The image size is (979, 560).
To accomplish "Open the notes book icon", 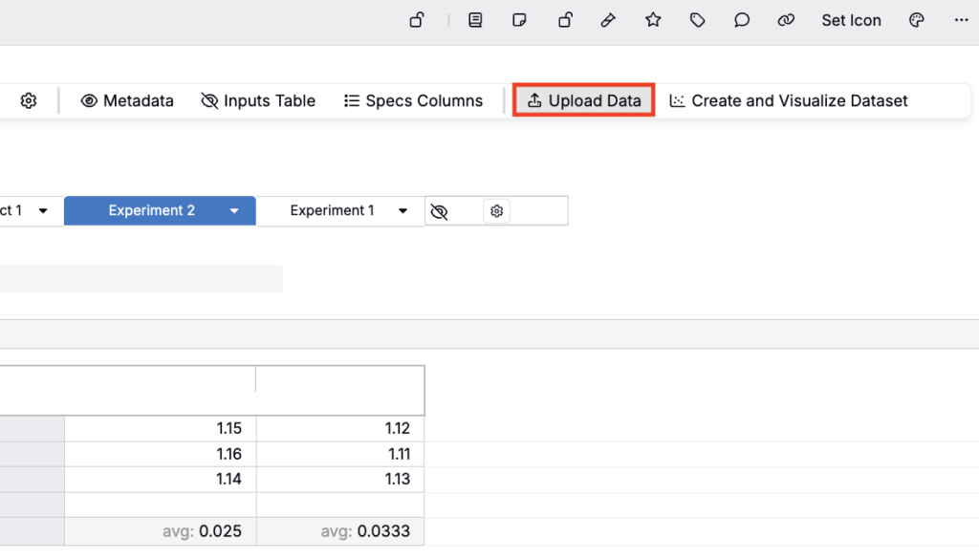I will 475,20.
